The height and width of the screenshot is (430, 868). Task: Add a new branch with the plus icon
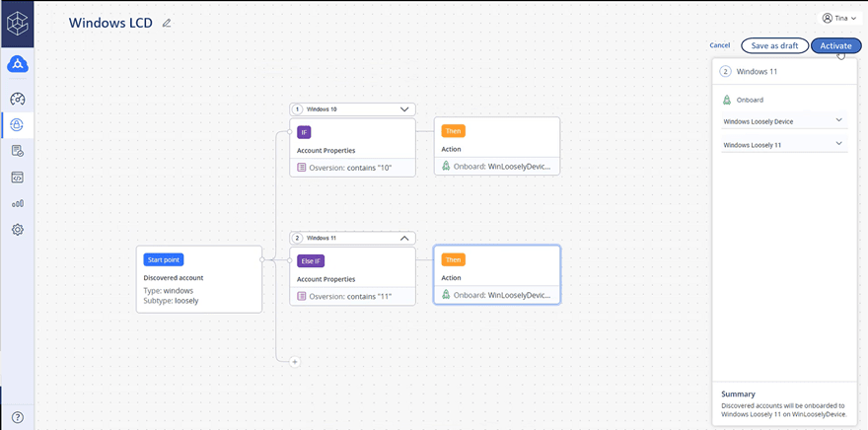295,362
